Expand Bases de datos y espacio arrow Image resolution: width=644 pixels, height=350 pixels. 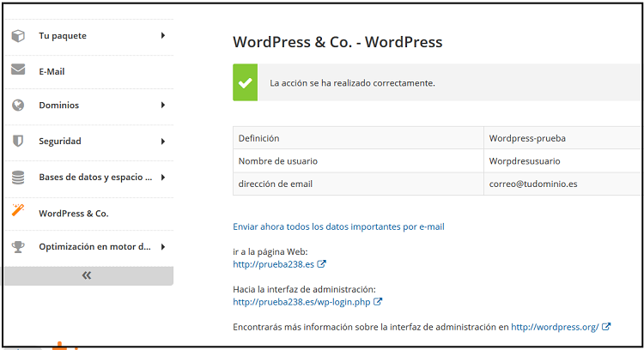coord(163,178)
